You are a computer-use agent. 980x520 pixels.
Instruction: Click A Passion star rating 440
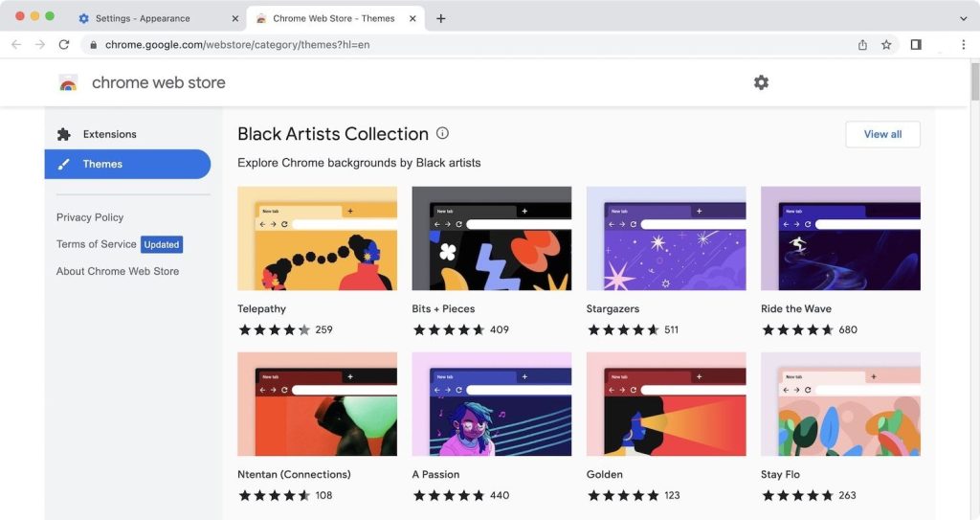[x=460, y=496]
